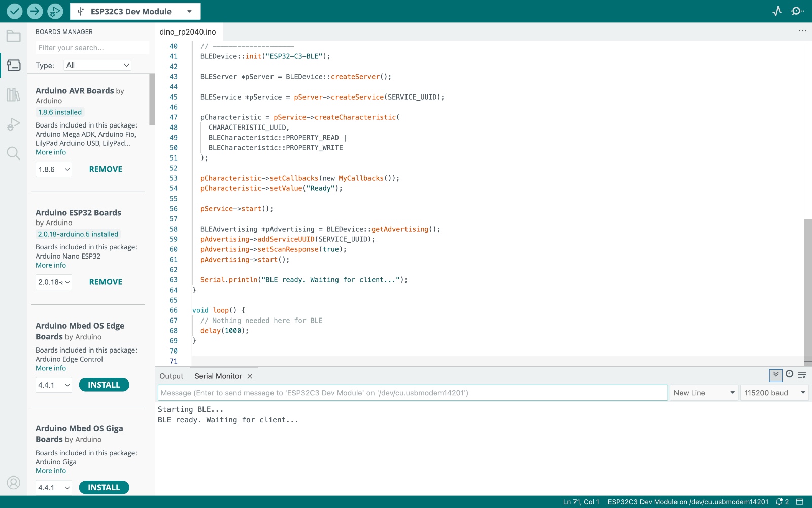Expand the board Type filter dropdown

(97, 65)
